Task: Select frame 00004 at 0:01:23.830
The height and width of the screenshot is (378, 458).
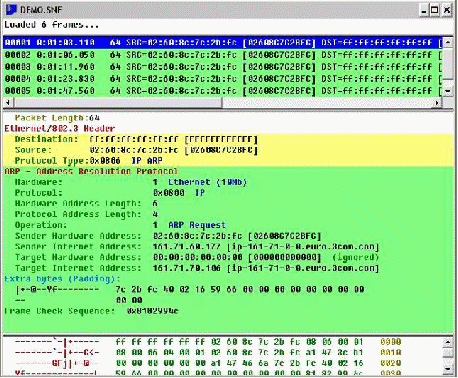Action: tap(223, 78)
